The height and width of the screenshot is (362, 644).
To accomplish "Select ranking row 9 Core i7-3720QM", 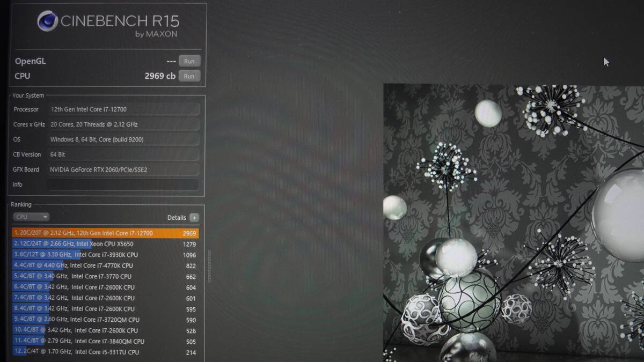I will point(105,320).
